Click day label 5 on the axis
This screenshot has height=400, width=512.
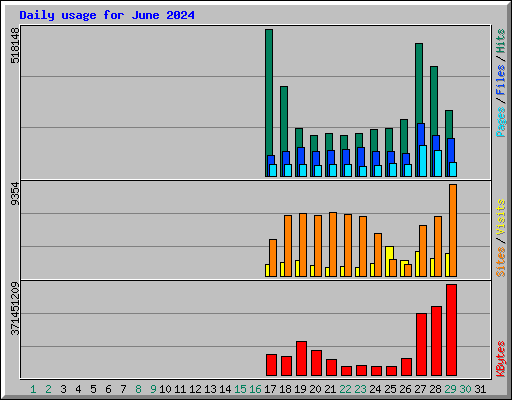pyautogui.click(x=93, y=389)
